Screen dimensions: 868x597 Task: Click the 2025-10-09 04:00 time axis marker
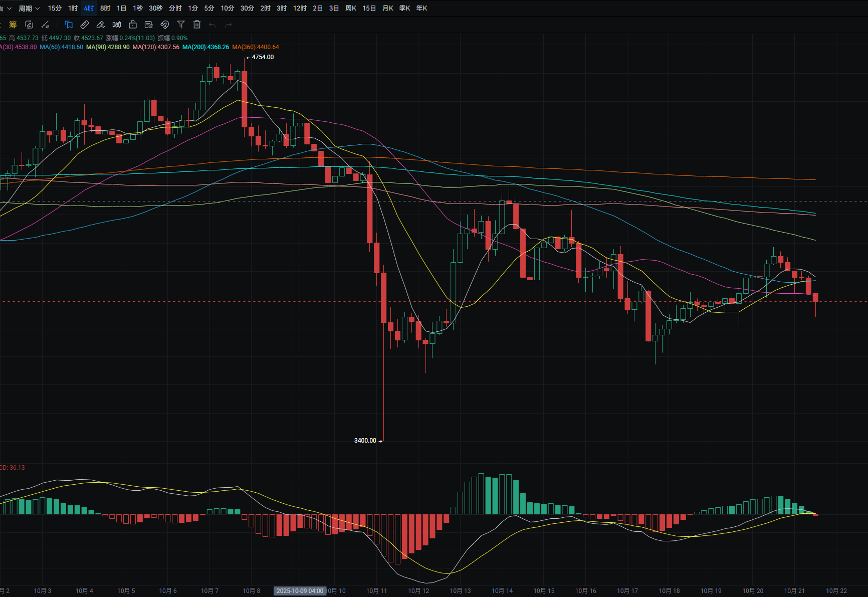point(300,590)
